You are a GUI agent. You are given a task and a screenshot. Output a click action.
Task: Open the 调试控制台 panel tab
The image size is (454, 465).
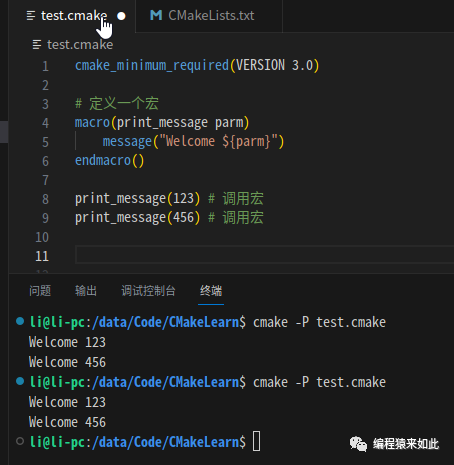[x=148, y=291]
